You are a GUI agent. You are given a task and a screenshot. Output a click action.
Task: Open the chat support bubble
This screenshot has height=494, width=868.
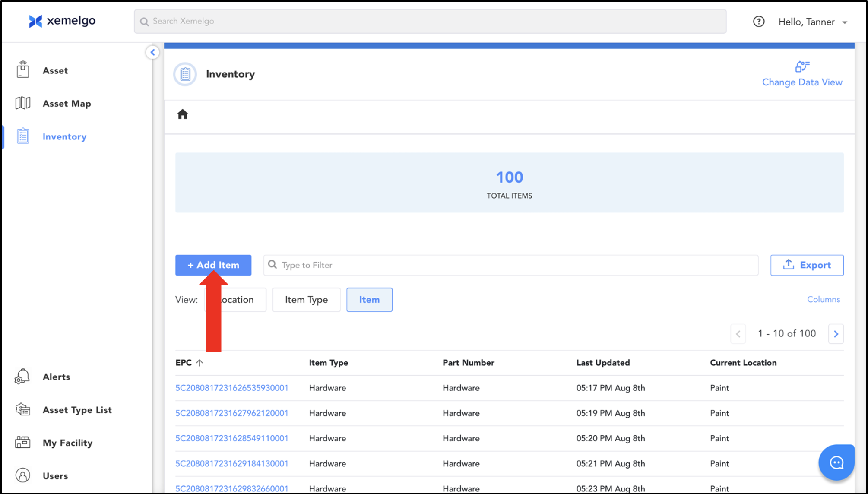coord(836,462)
